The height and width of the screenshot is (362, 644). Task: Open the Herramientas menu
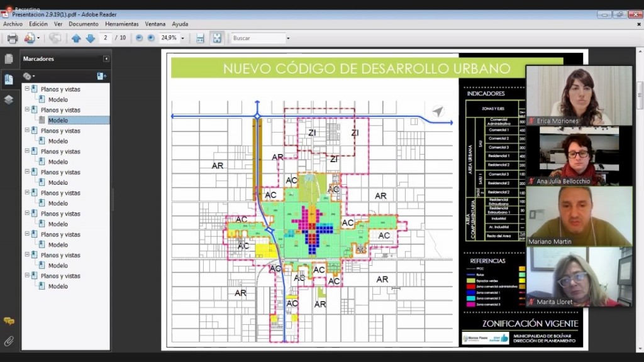click(x=121, y=24)
